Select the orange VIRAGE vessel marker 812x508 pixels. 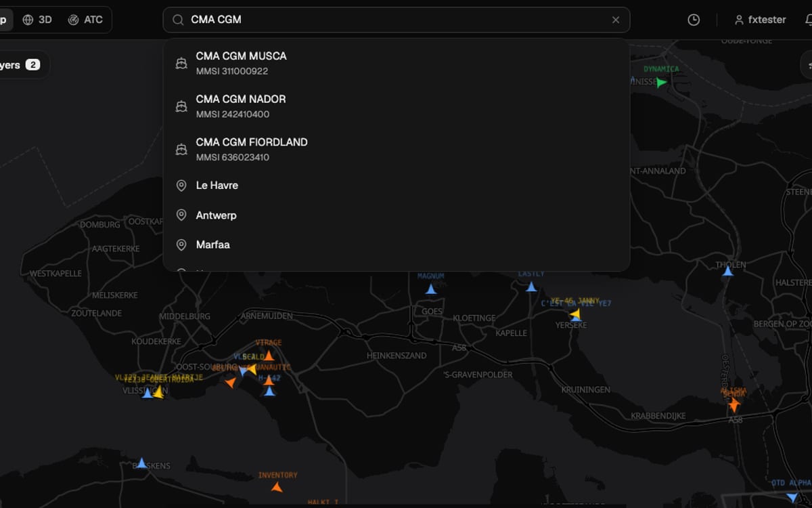click(x=269, y=356)
